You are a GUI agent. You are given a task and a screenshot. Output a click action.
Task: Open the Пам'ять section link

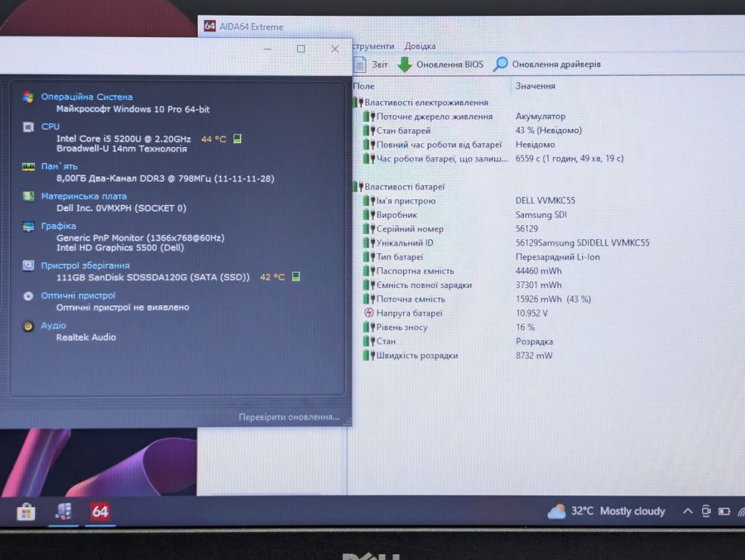coord(59,166)
